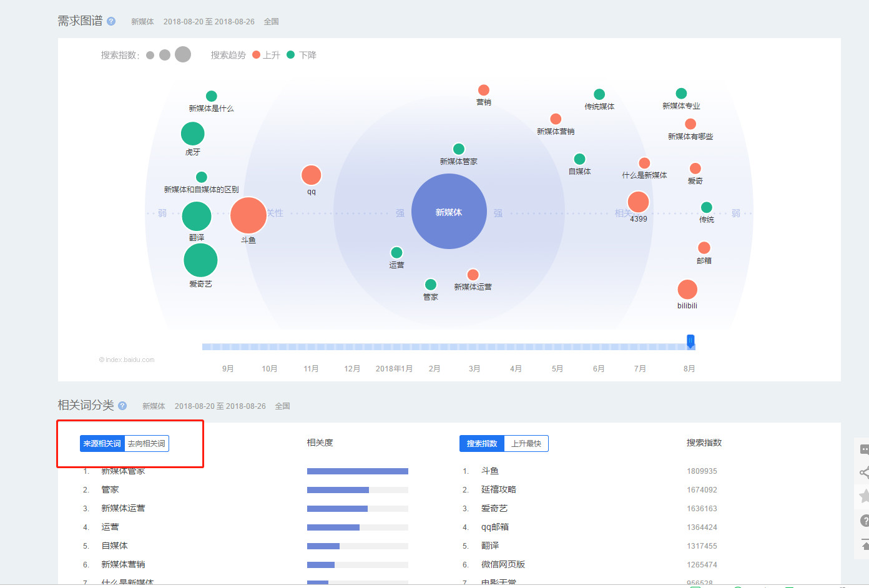Select the 传统 bubble near the right edge

coord(707,208)
